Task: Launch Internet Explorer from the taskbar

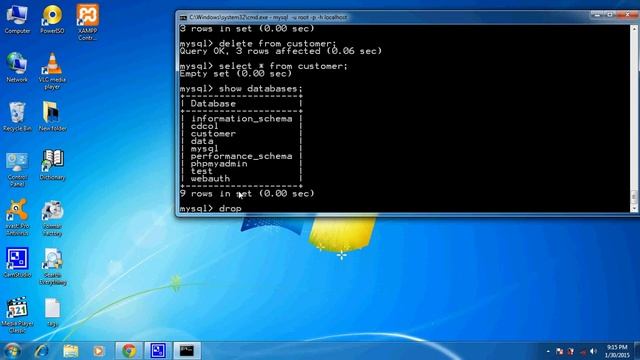Action: click(x=42, y=351)
